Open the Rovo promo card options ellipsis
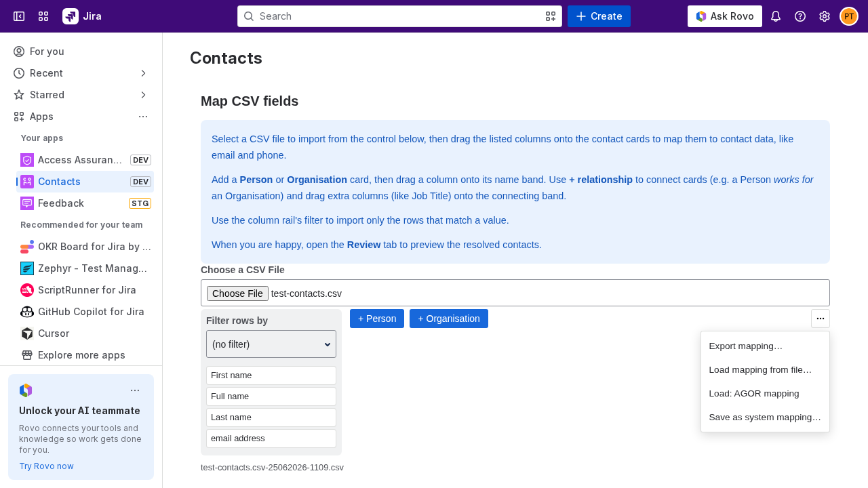 pos(135,390)
